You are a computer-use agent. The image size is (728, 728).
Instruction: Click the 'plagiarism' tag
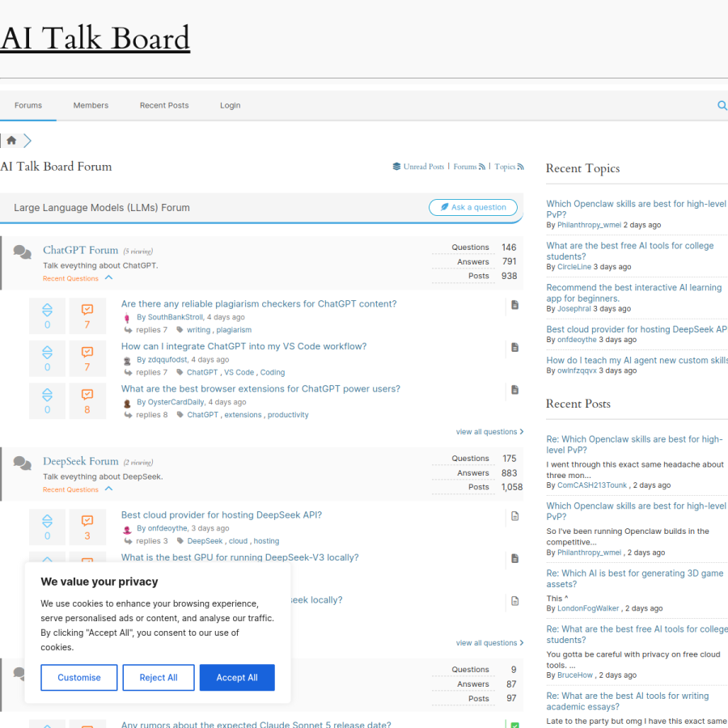(x=234, y=330)
